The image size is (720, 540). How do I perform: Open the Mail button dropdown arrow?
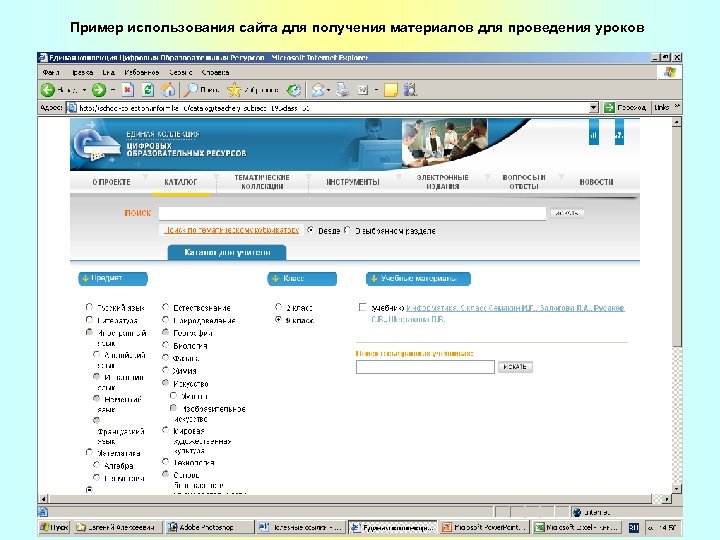coord(328,90)
